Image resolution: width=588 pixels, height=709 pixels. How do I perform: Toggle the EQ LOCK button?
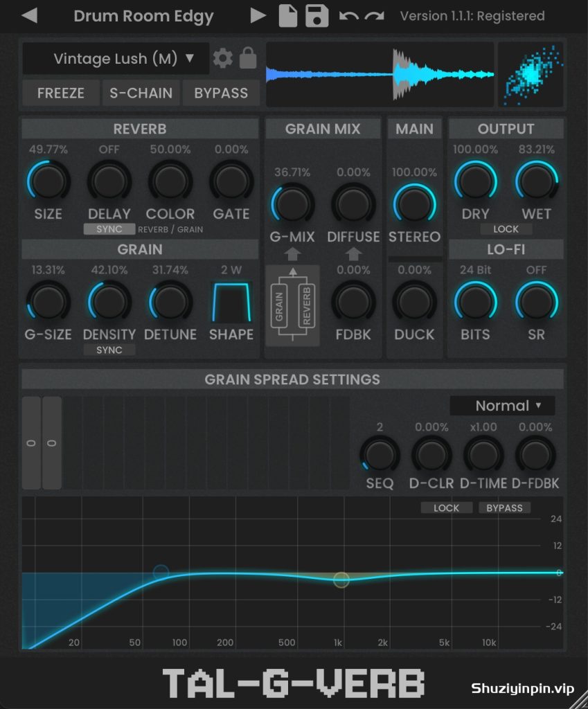(447, 508)
